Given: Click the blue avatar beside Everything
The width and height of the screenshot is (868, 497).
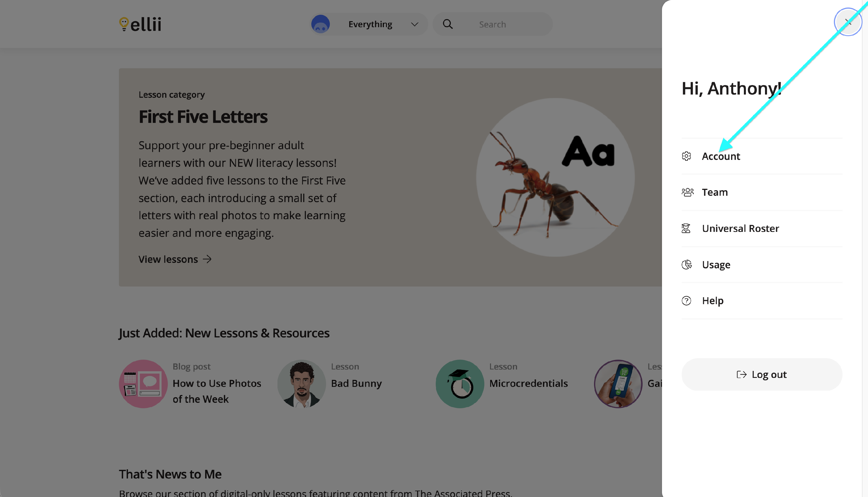Looking at the screenshot, I should [x=320, y=24].
